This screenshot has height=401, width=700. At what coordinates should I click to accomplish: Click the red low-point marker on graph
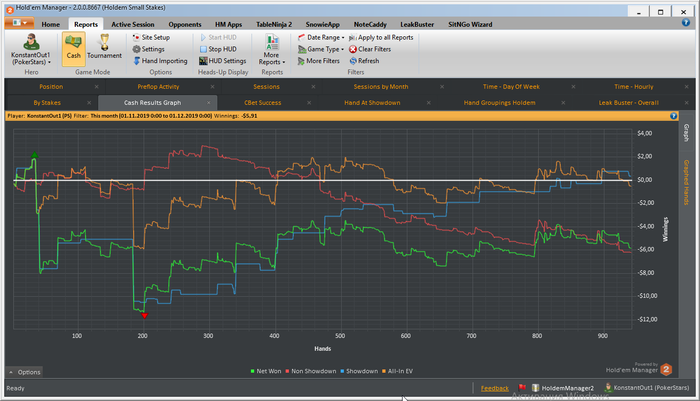pos(144,316)
